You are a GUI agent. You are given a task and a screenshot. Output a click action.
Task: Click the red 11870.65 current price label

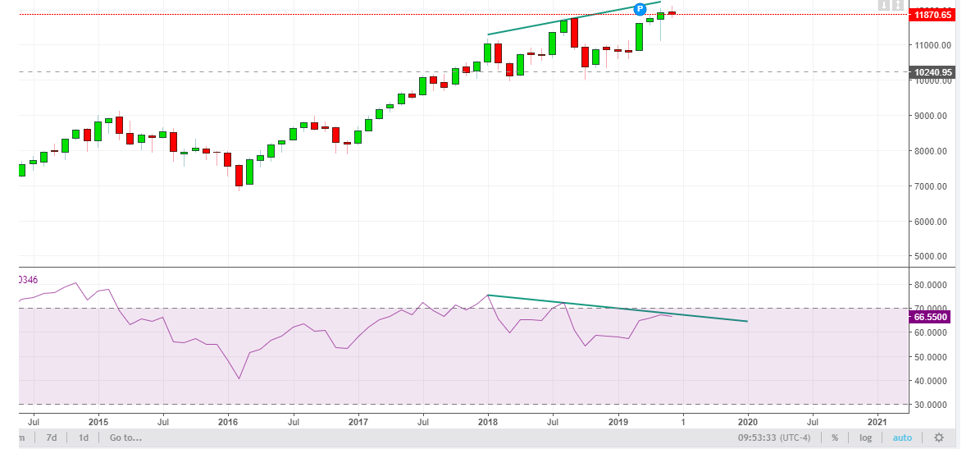click(932, 14)
